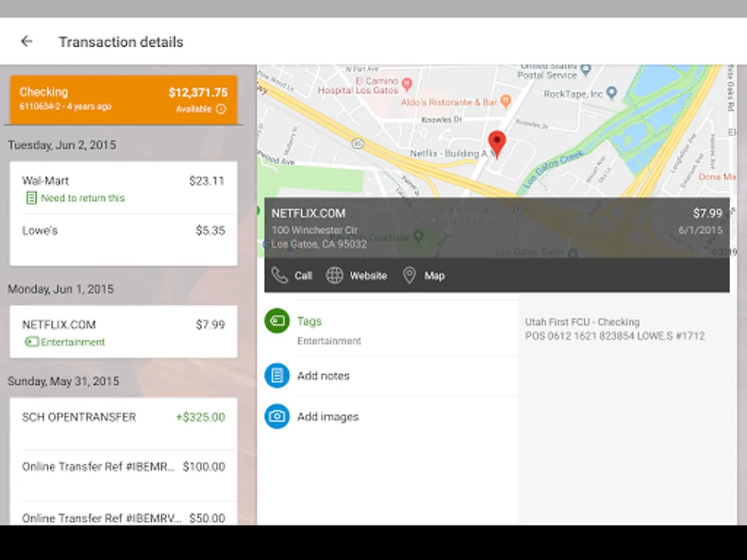Viewport: 747px width, 560px height.
Task: Click Add notes text
Action: [x=323, y=376]
